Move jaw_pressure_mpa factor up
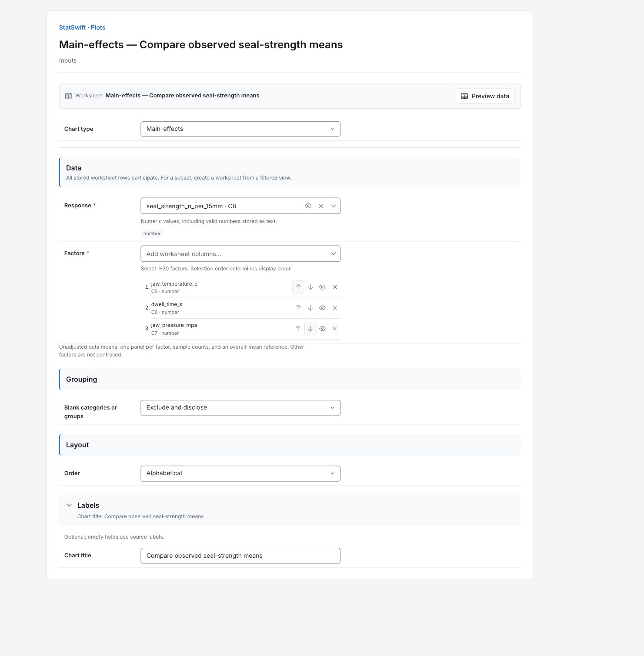Viewport: 644px width, 656px height. coord(298,329)
